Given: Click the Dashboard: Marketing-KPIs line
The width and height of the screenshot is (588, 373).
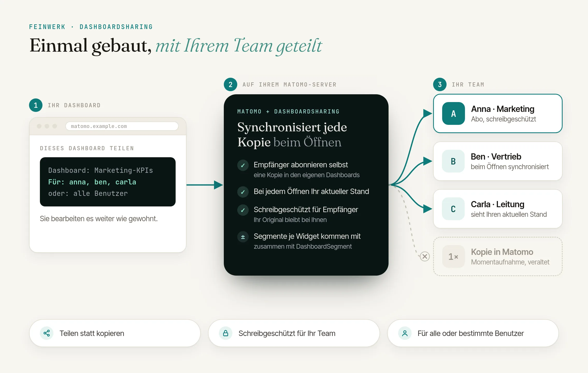Looking at the screenshot, I should pyautogui.click(x=101, y=170).
